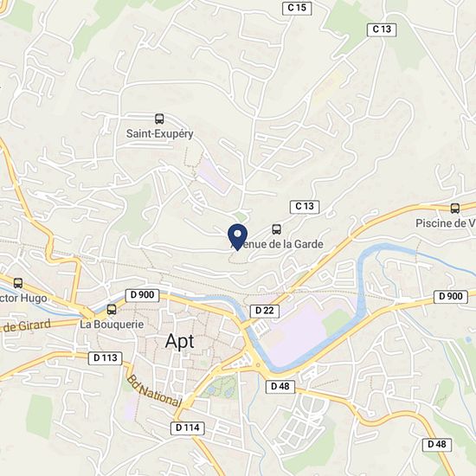Click the Bd National street label
Image resolution: width=476 pixels, height=476 pixels.
(154, 391)
